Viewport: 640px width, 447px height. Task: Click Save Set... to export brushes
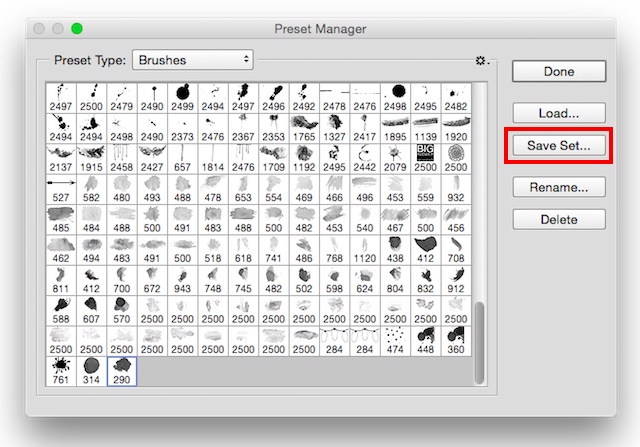point(559,145)
